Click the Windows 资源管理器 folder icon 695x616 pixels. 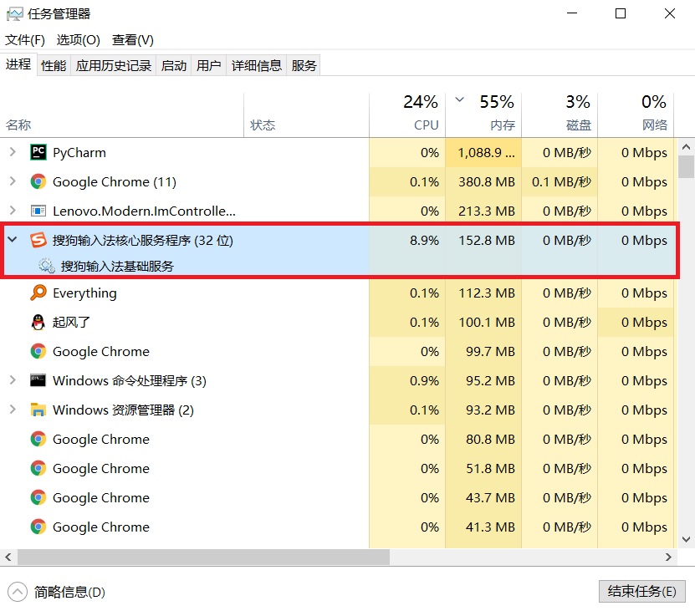click(38, 410)
